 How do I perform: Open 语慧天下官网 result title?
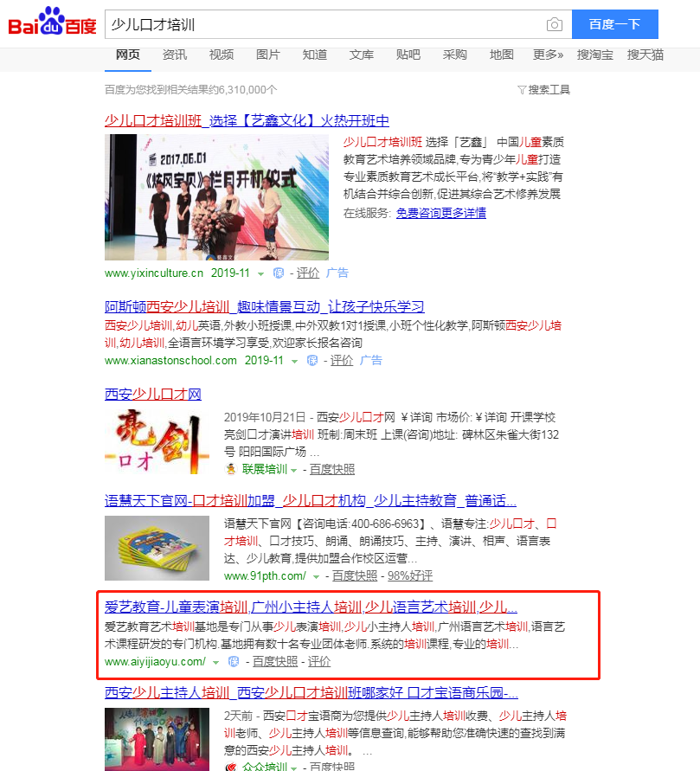click(311, 500)
